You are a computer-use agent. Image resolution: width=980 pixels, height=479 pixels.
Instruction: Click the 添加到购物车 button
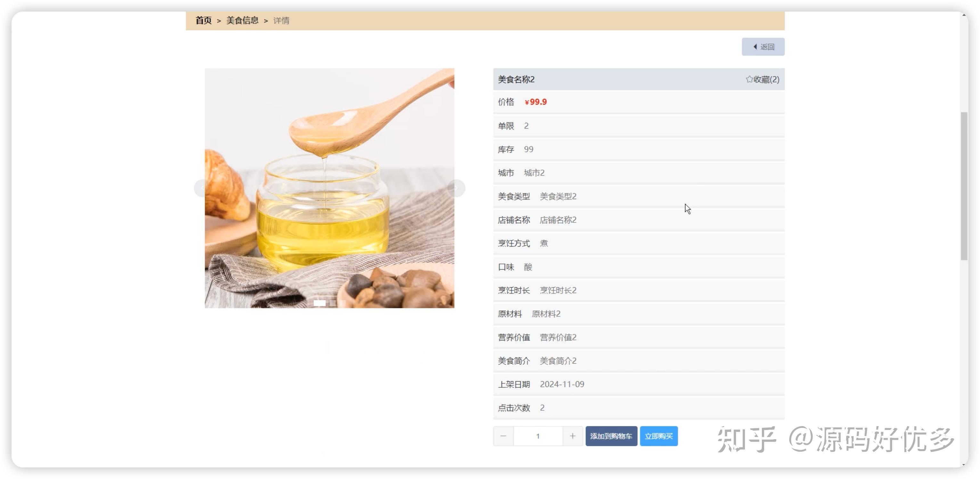[611, 436]
